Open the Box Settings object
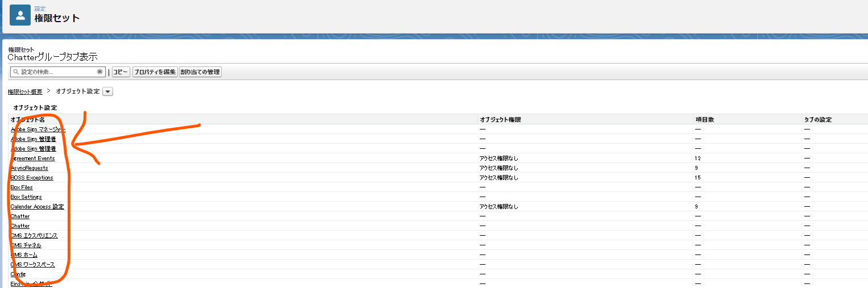Image resolution: width=868 pixels, height=288 pixels. (26, 197)
